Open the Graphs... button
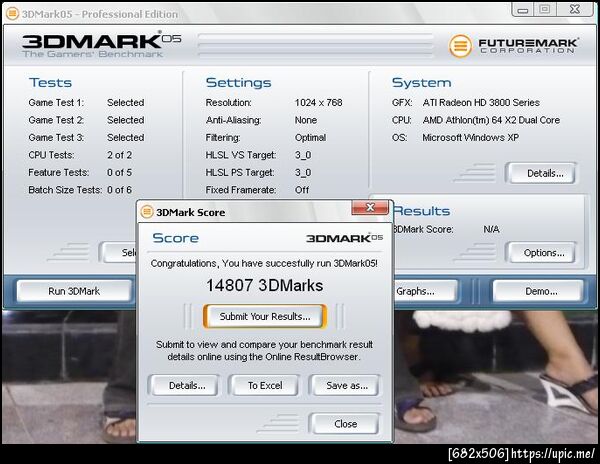600x464 pixels. [x=425, y=291]
